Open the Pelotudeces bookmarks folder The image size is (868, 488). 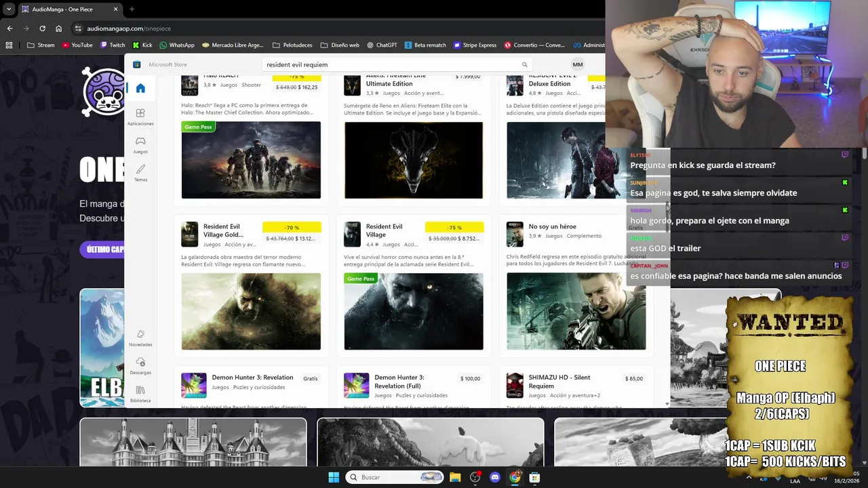[292, 45]
